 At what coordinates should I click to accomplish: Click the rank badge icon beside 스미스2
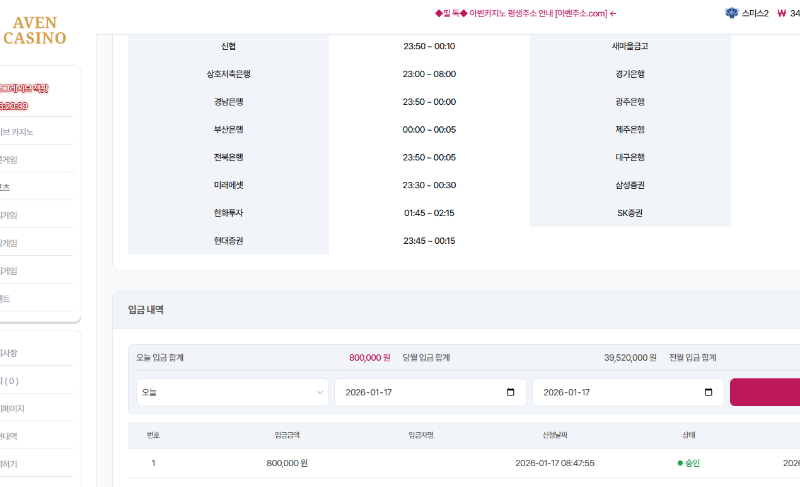coord(730,13)
